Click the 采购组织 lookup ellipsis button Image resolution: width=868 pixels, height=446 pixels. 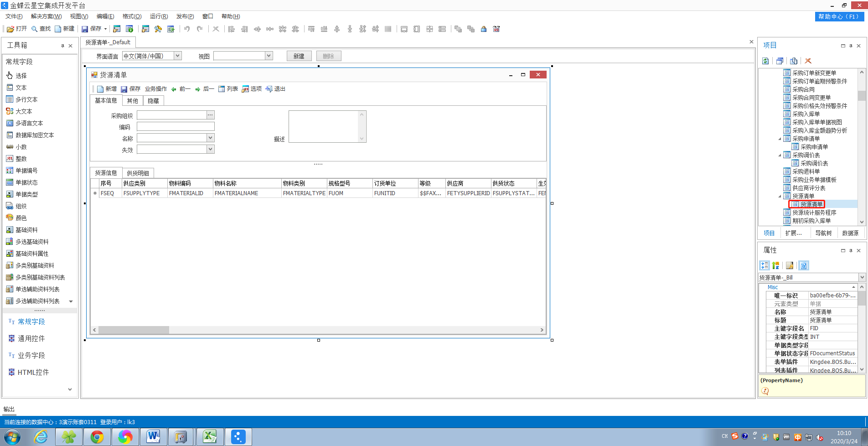(x=210, y=115)
